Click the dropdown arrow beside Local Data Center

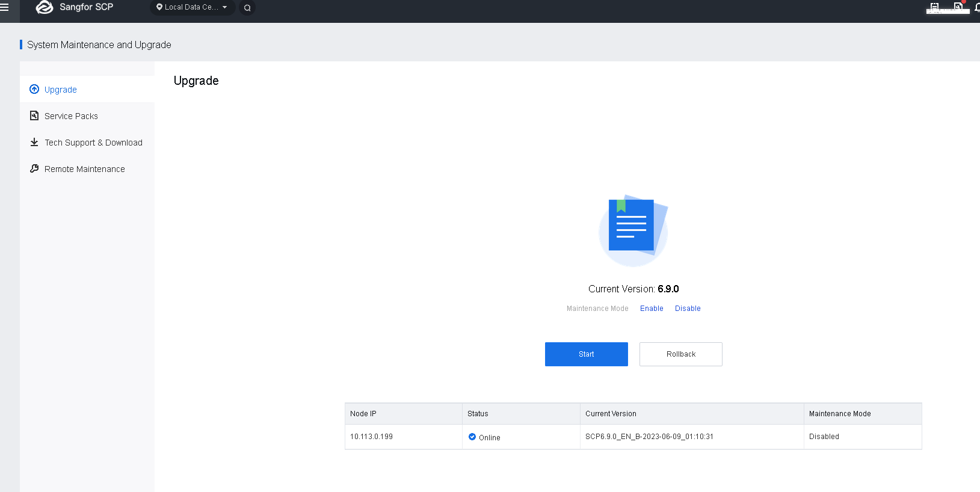[225, 7]
